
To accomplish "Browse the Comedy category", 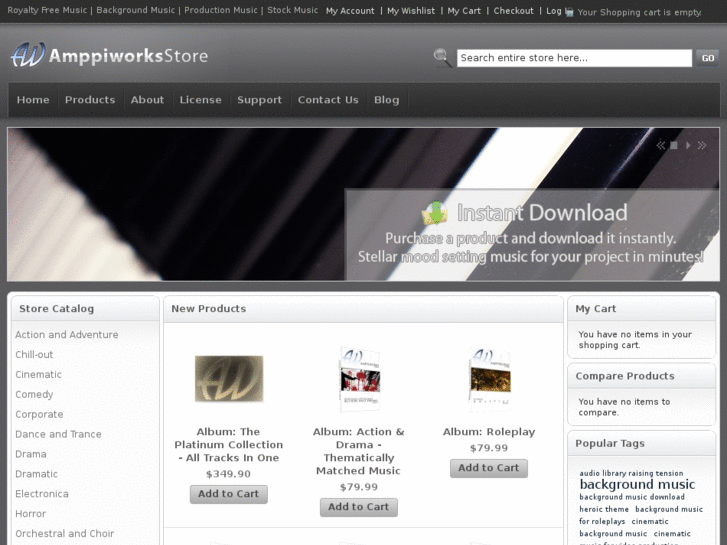I will 34,394.
